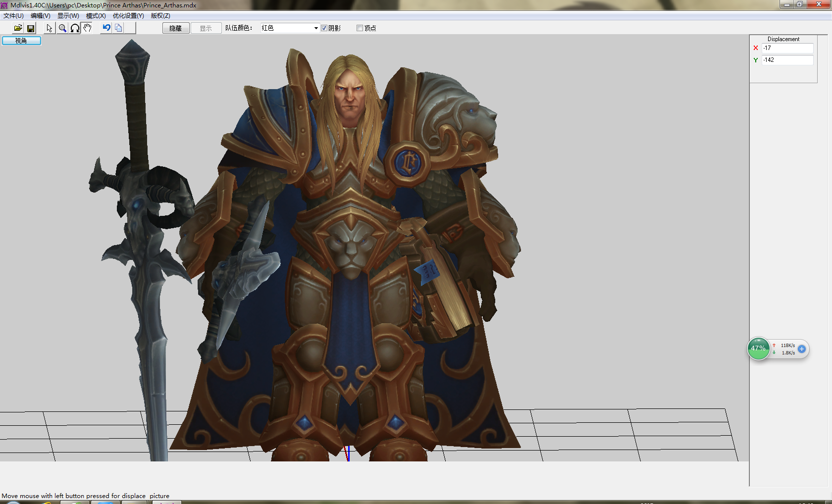Image resolution: width=832 pixels, height=504 pixels.
Task: Select the hand pan tool
Action: coord(88,28)
